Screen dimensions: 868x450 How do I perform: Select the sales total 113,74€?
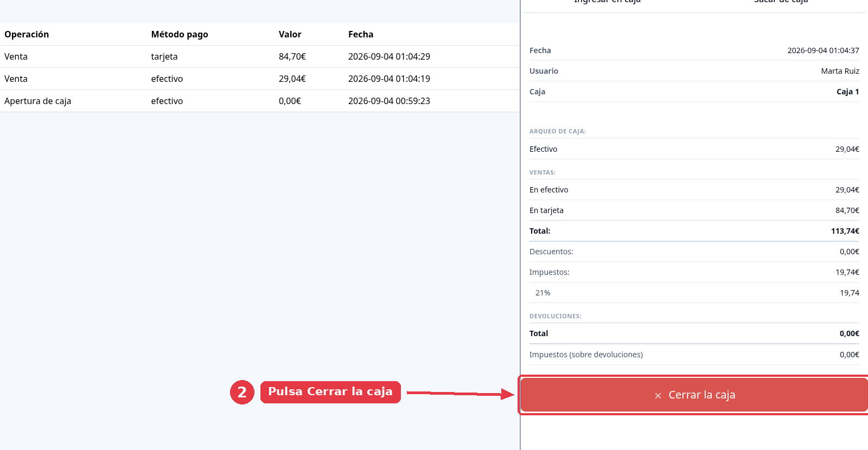845,231
